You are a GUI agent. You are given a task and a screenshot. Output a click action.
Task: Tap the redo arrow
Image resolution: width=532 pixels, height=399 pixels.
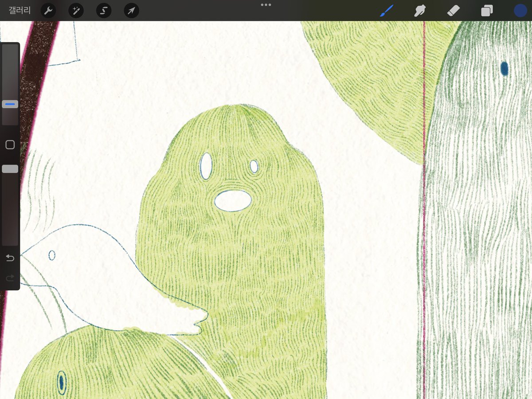point(10,278)
